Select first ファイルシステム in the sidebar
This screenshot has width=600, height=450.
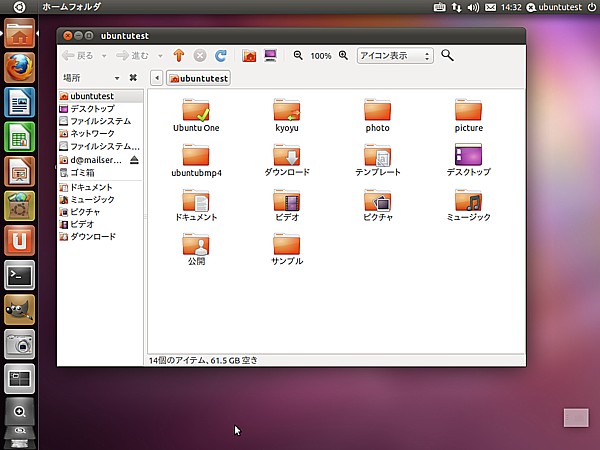(100, 121)
